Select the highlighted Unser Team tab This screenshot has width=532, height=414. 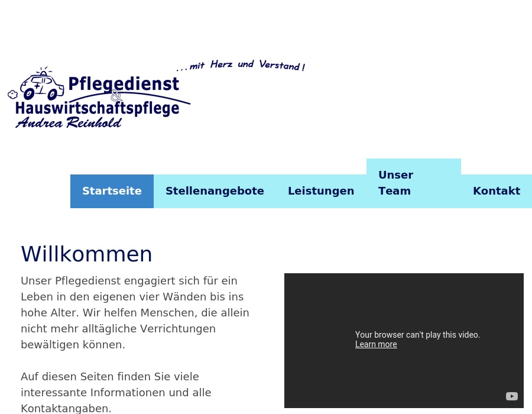click(x=395, y=182)
